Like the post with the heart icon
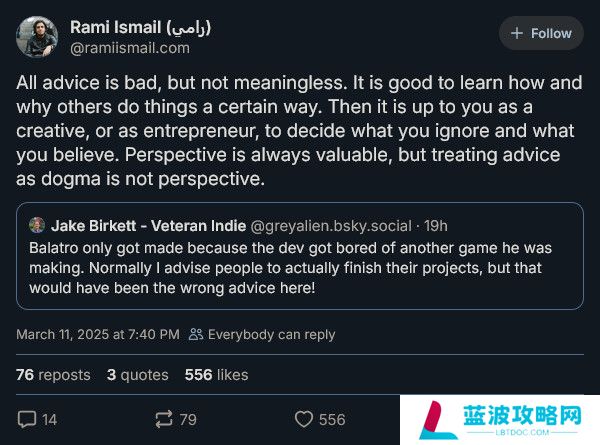 303,420
